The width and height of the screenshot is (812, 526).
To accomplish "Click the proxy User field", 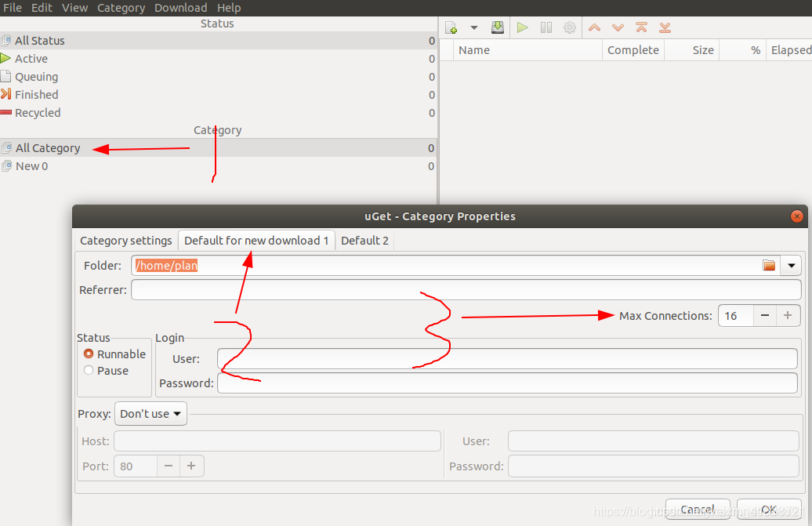I will pyautogui.click(x=654, y=441).
